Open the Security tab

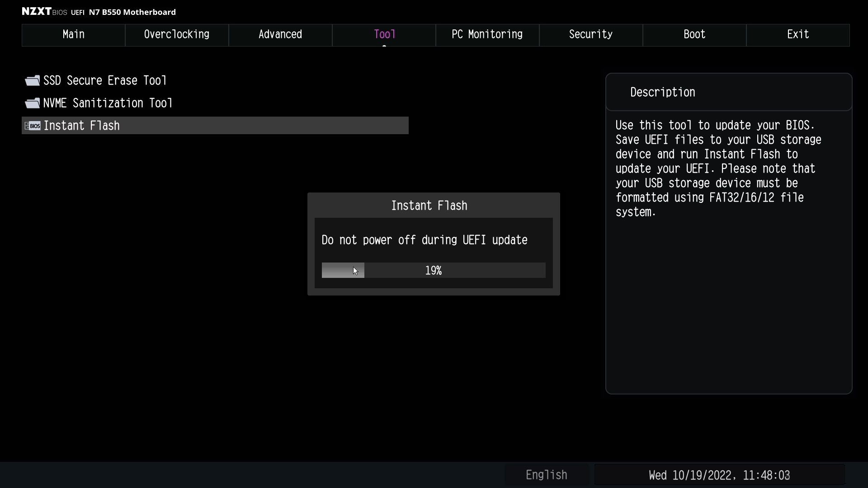click(x=591, y=35)
